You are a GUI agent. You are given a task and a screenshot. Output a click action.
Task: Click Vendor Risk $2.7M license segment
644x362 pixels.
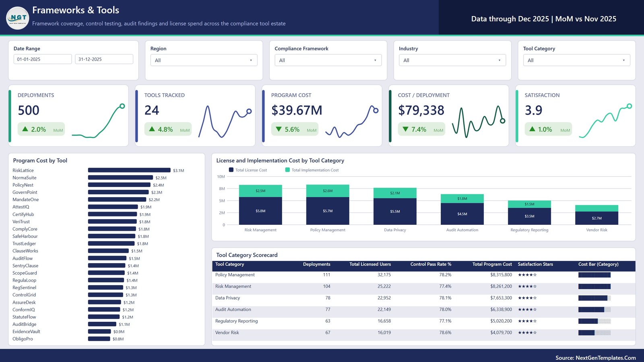(597, 218)
